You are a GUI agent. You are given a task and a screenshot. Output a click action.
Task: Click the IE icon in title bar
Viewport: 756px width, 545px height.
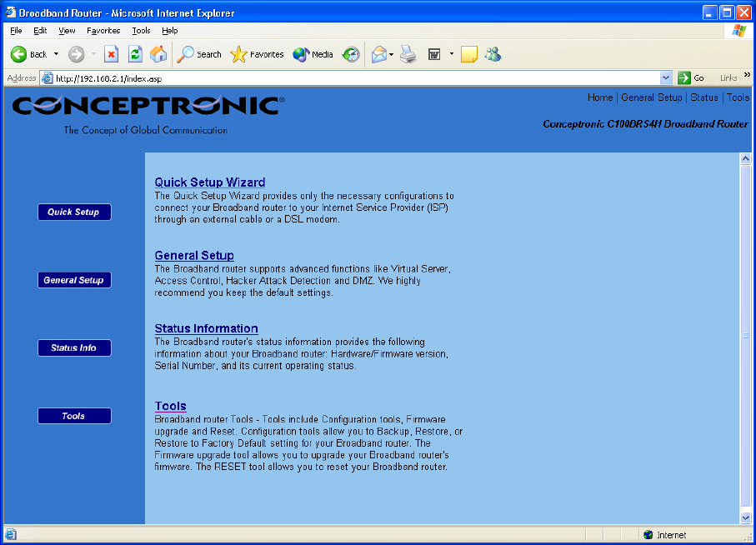click(x=11, y=12)
